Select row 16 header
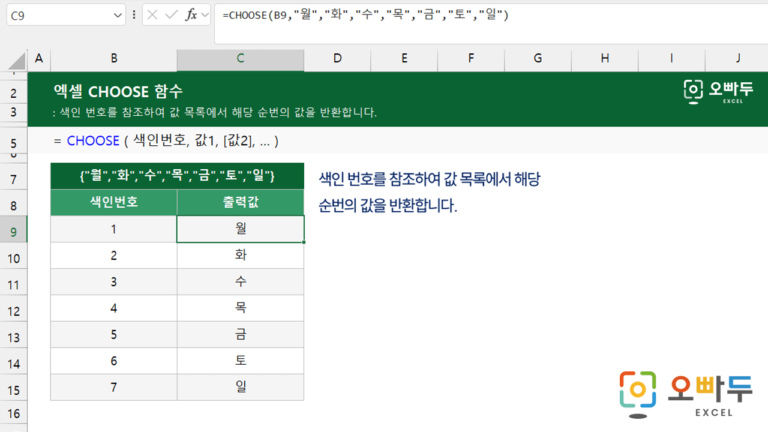Screen dimensions: 768x432 coord(14,413)
